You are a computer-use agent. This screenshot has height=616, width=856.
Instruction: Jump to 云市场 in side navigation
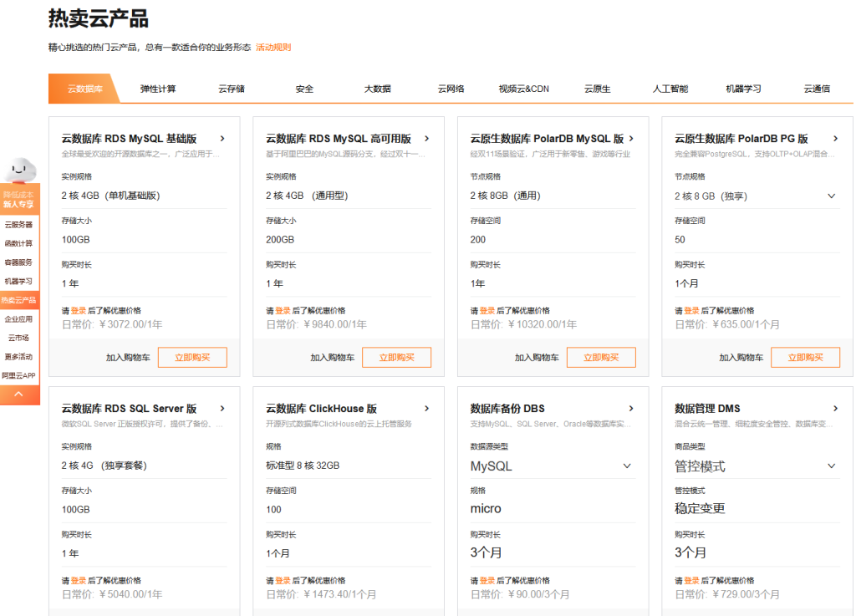pyautogui.click(x=18, y=338)
